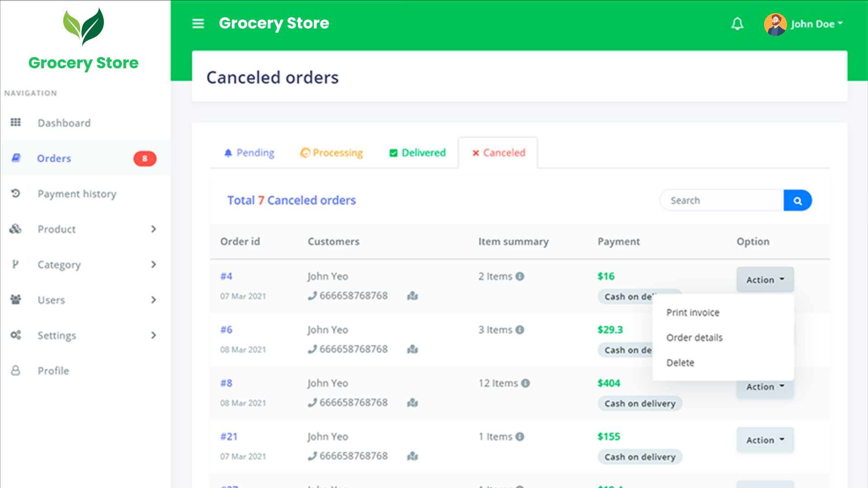The height and width of the screenshot is (488, 868).
Task: Open order link #6
Action: point(226,330)
